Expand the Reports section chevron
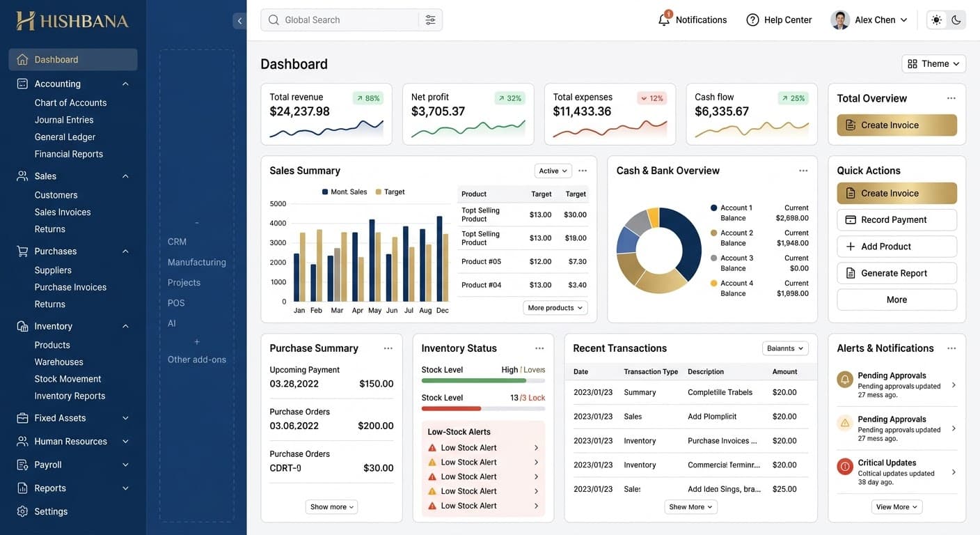 tap(125, 488)
